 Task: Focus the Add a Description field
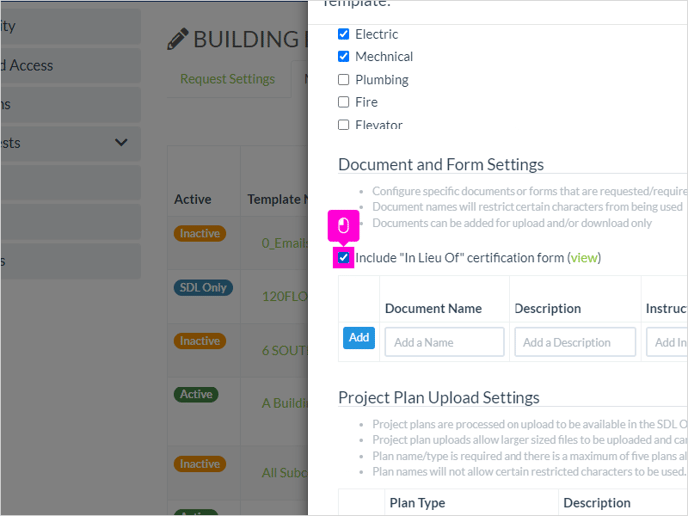click(x=575, y=342)
